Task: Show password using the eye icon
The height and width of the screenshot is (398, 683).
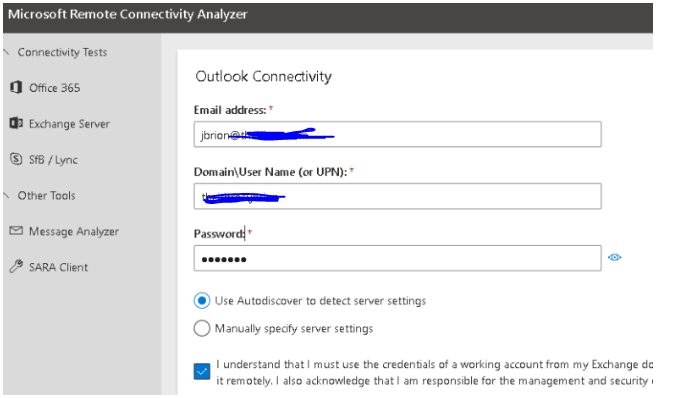Action: (614, 257)
